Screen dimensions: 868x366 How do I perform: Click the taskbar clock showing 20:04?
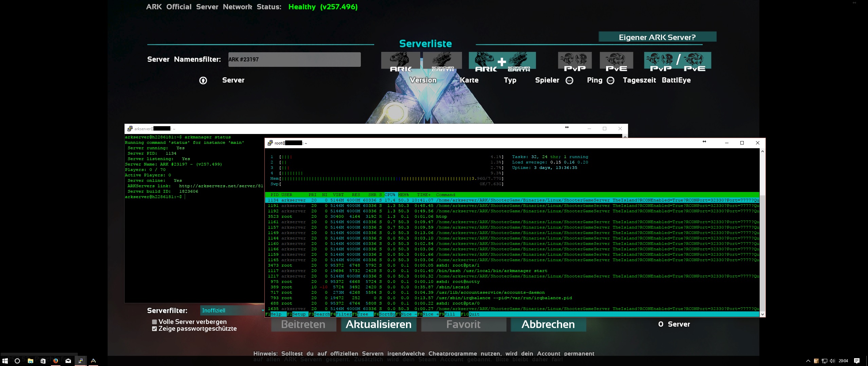843,361
